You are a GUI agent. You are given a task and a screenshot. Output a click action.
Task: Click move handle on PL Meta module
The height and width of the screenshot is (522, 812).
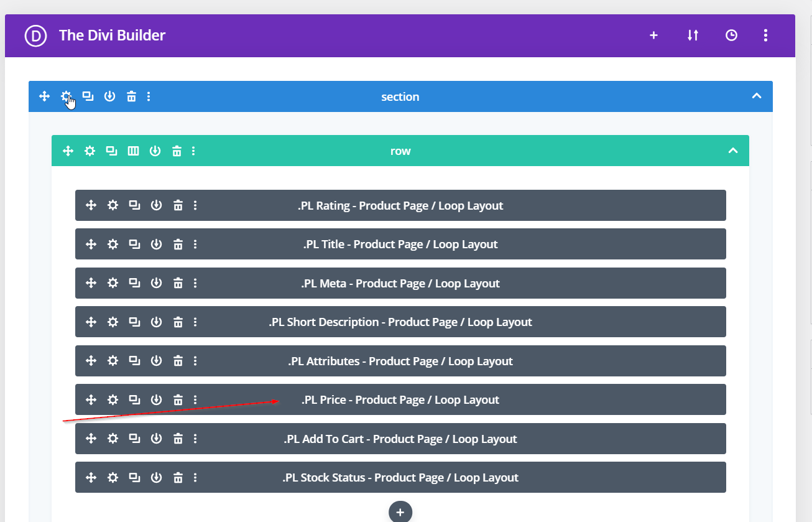pyautogui.click(x=91, y=283)
